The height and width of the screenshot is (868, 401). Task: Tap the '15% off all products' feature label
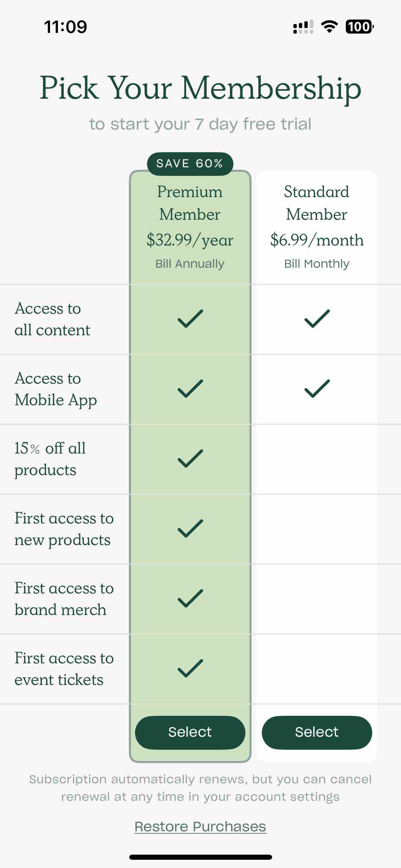tap(50, 459)
